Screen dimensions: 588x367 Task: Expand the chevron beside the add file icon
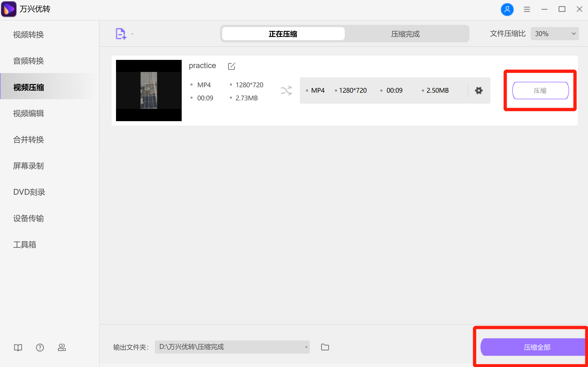point(132,33)
